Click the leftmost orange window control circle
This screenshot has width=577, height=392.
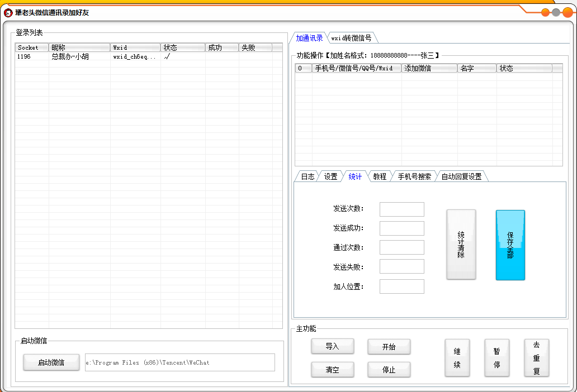[545, 13]
